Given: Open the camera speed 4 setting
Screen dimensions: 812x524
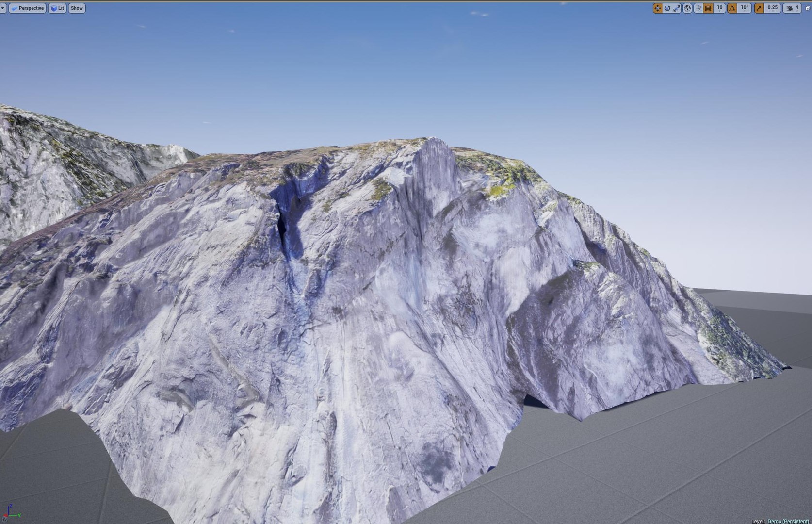Looking at the screenshot, I should [792, 8].
